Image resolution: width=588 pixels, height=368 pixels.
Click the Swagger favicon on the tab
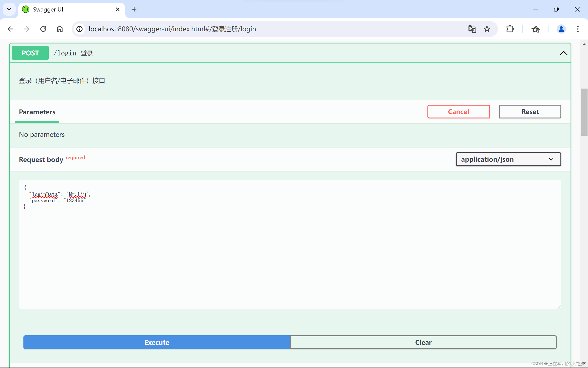coord(26,9)
